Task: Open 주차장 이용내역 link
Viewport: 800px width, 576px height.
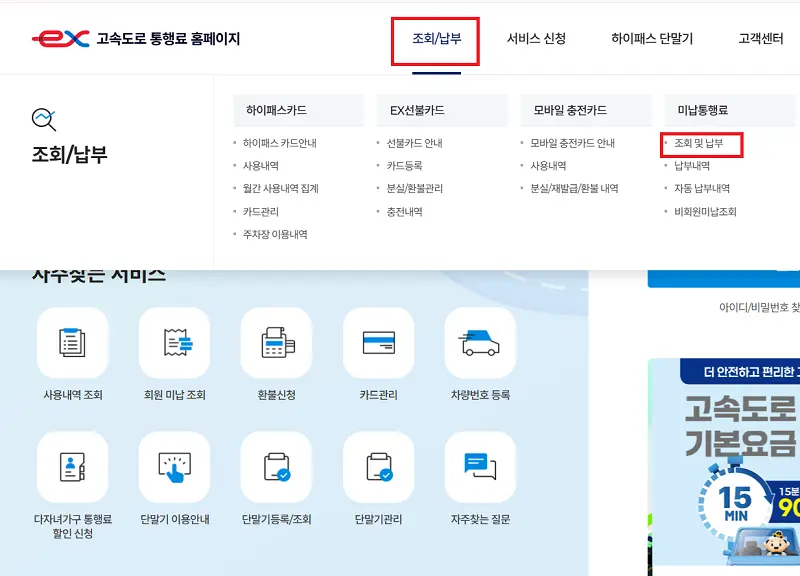Action: coord(275,234)
